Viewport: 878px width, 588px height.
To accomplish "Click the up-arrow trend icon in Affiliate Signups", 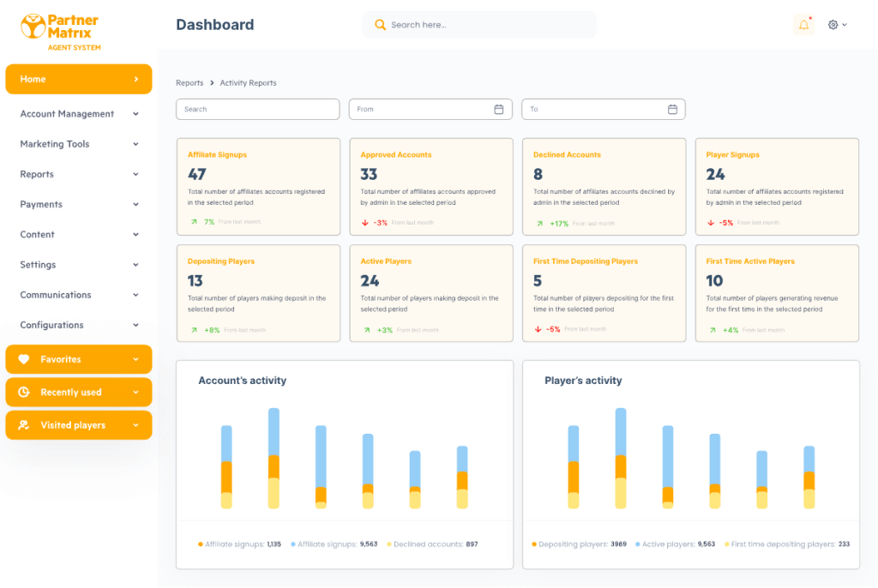I will point(194,222).
